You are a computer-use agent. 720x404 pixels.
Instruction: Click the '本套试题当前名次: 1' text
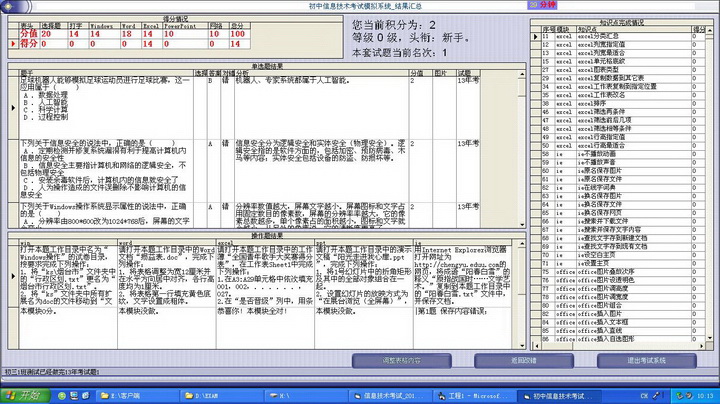(x=399, y=52)
